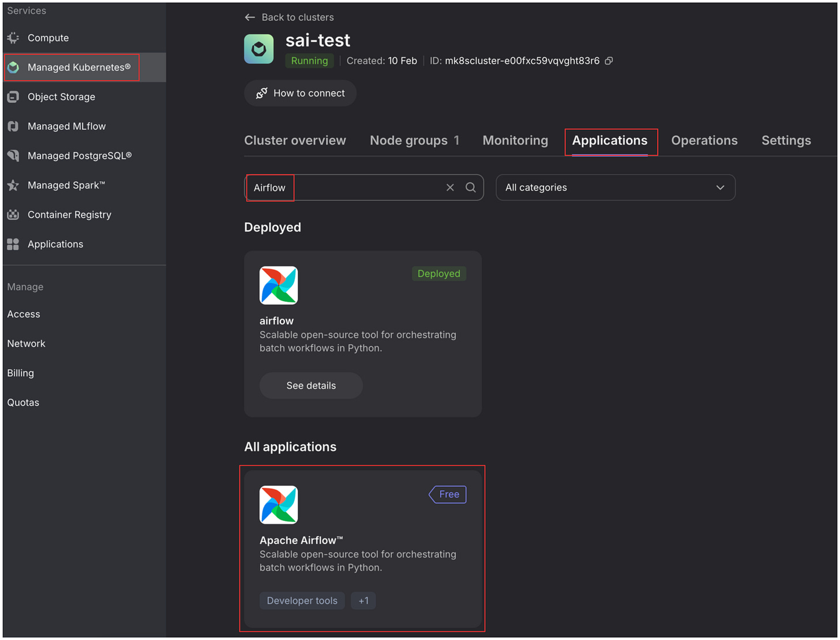Viewport: 840px width, 640px height.
Task: Click the Managed Spark star icon
Action: tap(13, 185)
